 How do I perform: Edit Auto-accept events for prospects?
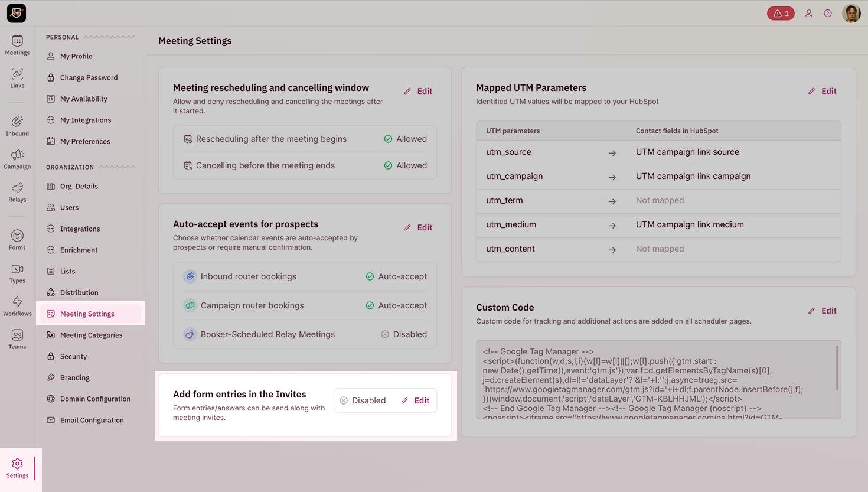pyautogui.click(x=417, y=227)
